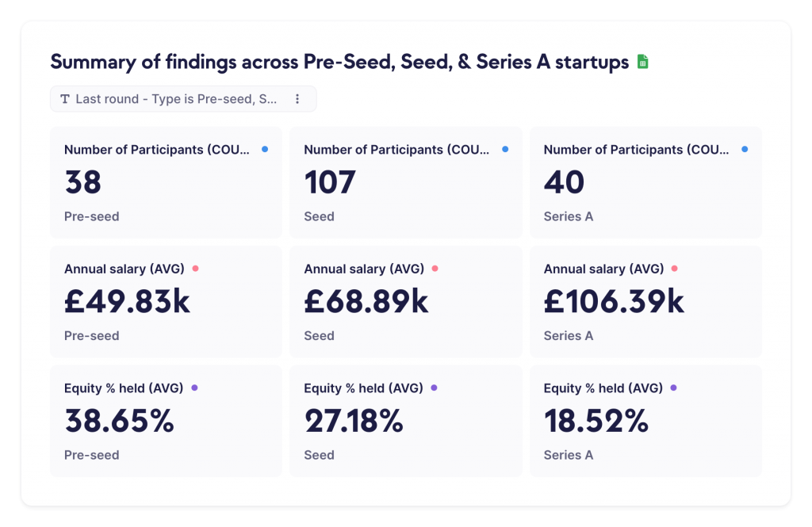Click blue dot on Pre-seed participants card
Image resolution: width=812 pixels, height=527 pixels.
point(265,149)
